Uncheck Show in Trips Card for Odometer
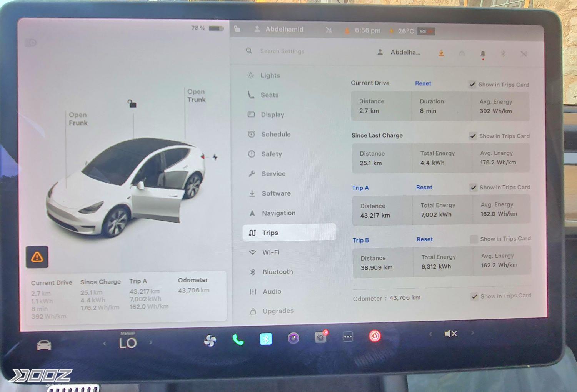This screenshot has width=577, height=392. 474,296
